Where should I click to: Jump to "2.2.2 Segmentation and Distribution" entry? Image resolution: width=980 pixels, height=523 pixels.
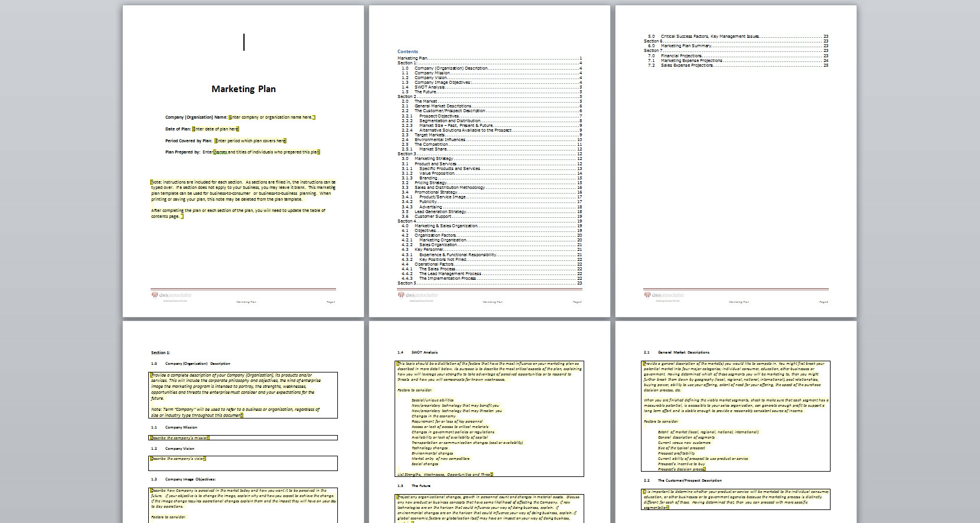click(x=491, y=121)
